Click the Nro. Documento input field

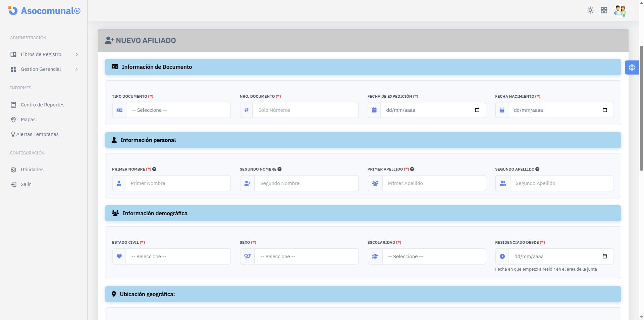[305, 110]
